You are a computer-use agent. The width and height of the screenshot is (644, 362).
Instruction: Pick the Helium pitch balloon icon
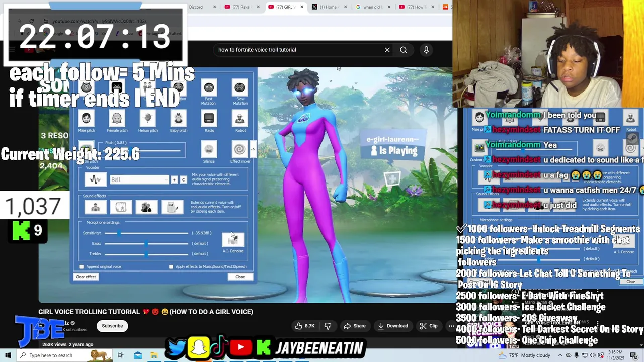click(x=147, y=119)
